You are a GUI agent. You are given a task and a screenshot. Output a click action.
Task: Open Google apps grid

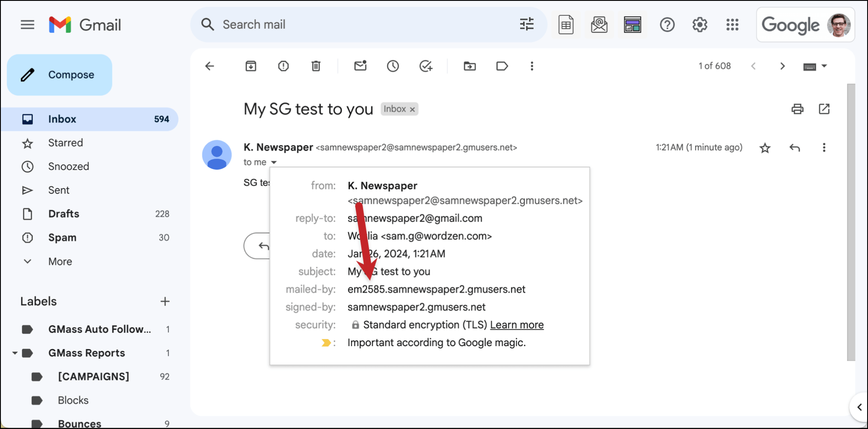point(732,25)
